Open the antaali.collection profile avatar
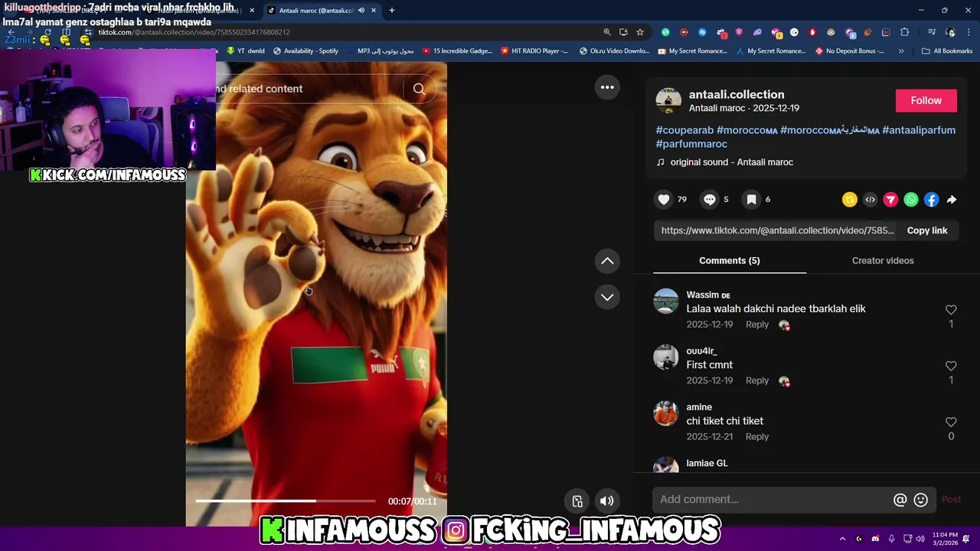The image size is (980, 551). (668, 100)
